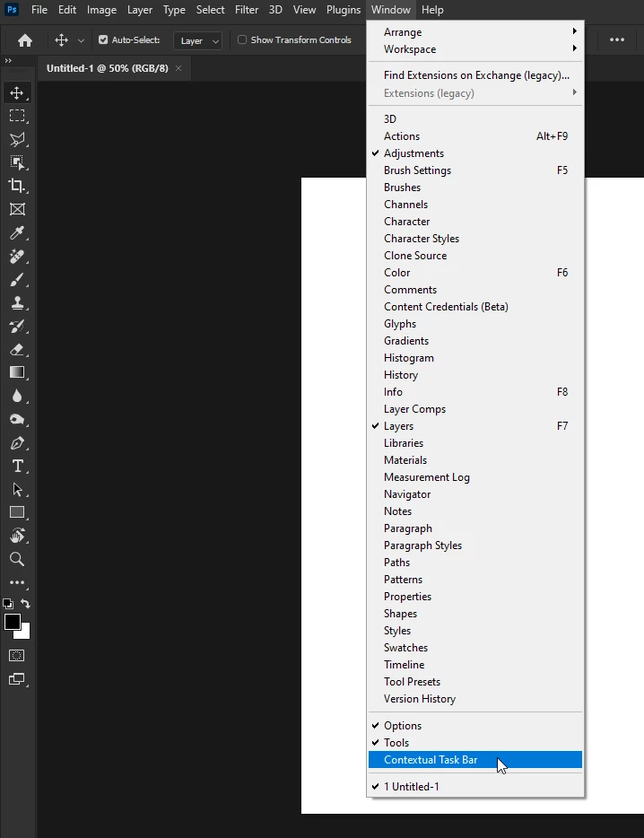Image resolution: width=644 pixels, height=838 pixels.
Task: Select the Rectangle shape tool
Action: (x=17, y=512)
